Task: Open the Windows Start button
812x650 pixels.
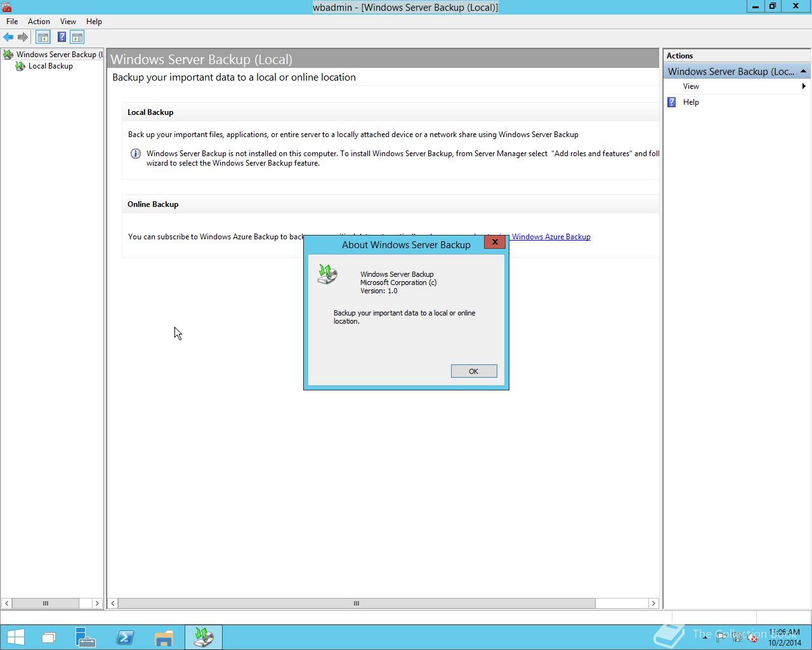Action: point(16,637)
